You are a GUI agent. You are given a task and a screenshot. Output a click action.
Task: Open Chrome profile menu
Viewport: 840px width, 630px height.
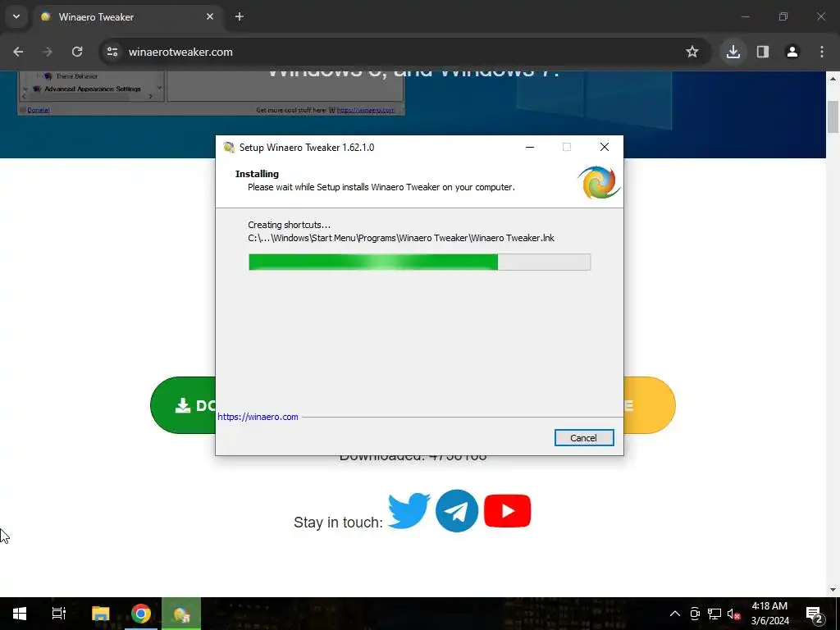792,52
